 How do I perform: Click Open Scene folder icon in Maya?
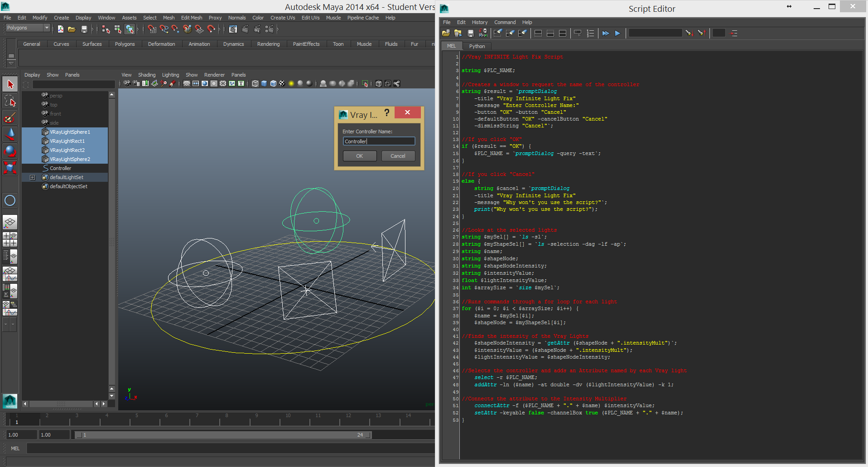tap(72, 29)
